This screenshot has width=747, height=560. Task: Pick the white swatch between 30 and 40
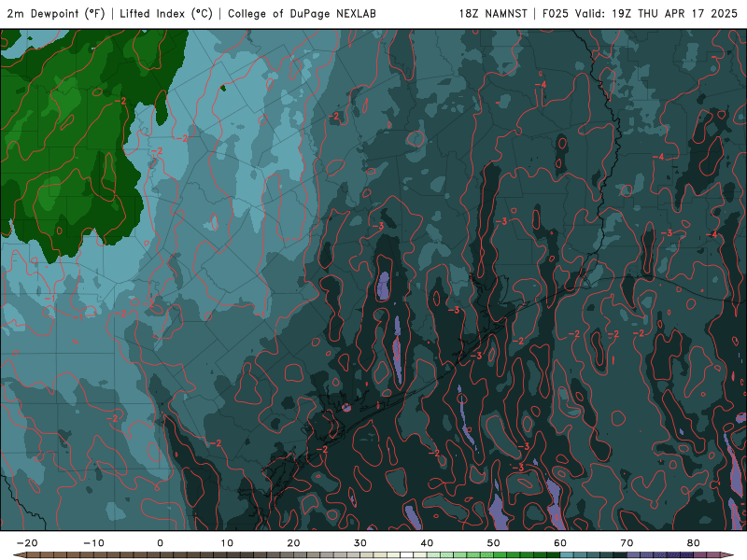coord(406,554)
